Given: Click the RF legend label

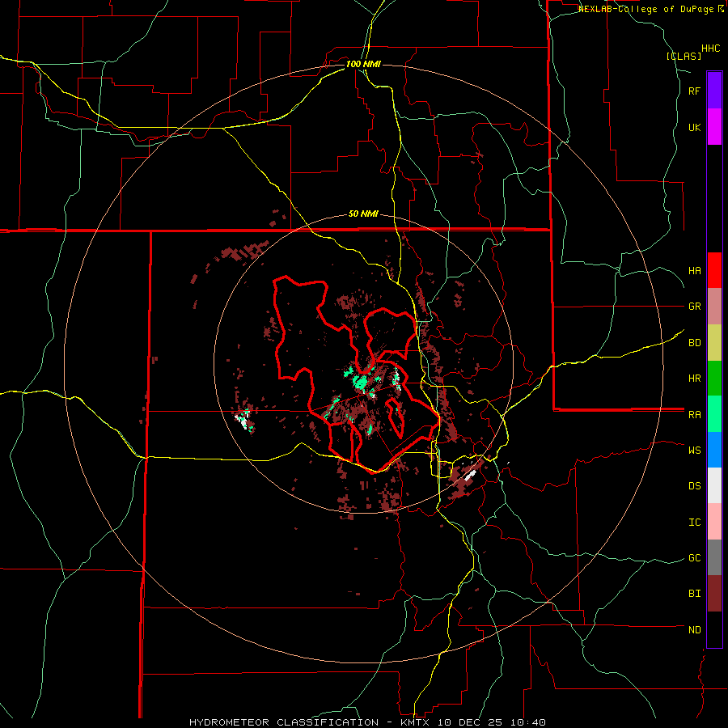Looking at the screenshot, I should pyautogui.click(x=694, y=91).
